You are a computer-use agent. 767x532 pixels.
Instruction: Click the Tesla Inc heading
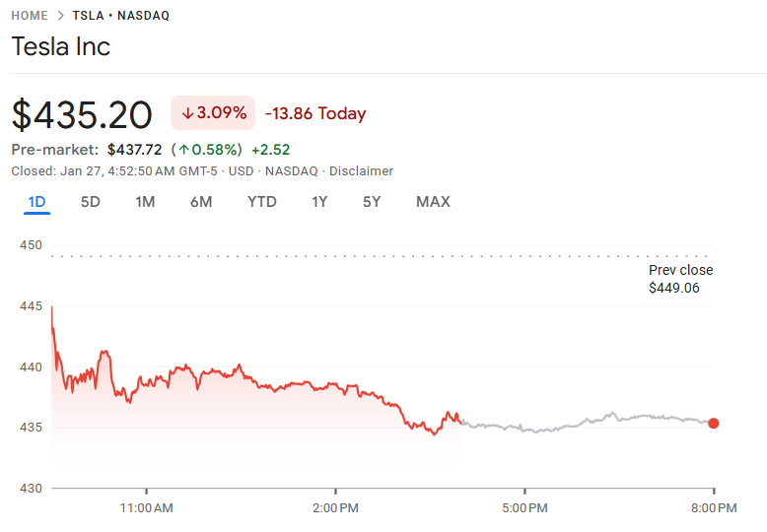tap(61, 46)
